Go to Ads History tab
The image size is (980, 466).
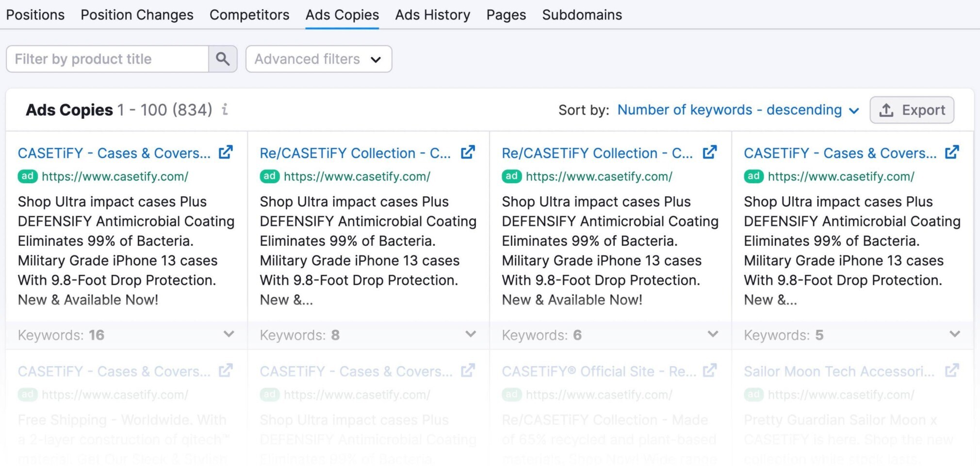[x=433, y=15]
